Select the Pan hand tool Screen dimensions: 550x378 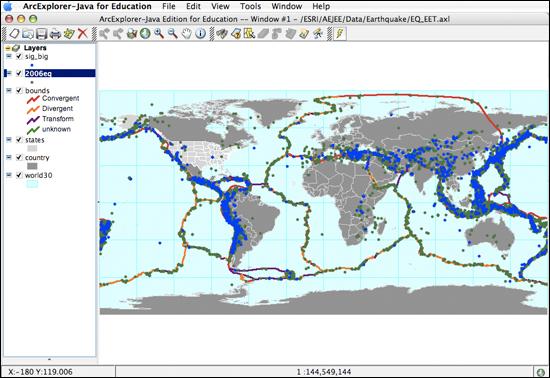187,34
